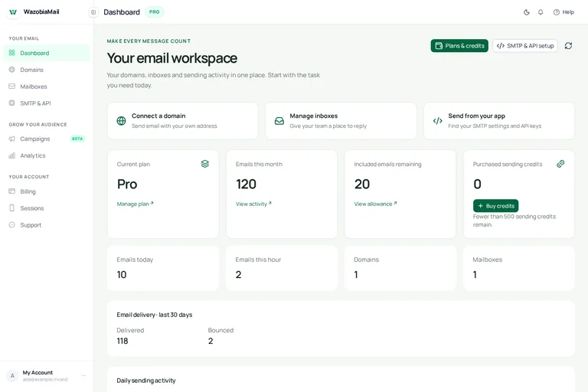Click the inbox tray icon on Manage inboxes
The image size is (588, 392).
[x=279, y=121]
